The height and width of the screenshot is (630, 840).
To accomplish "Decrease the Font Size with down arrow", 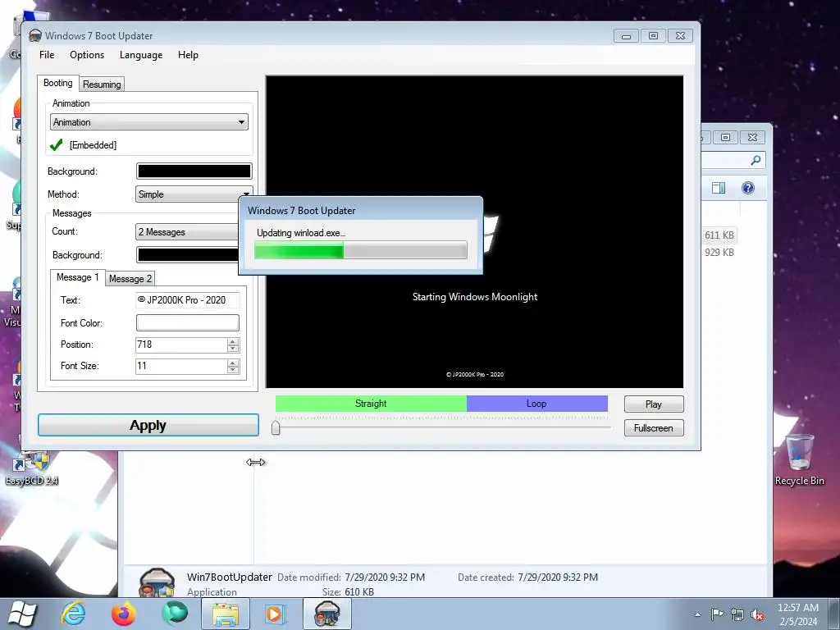I will (232, 370).
